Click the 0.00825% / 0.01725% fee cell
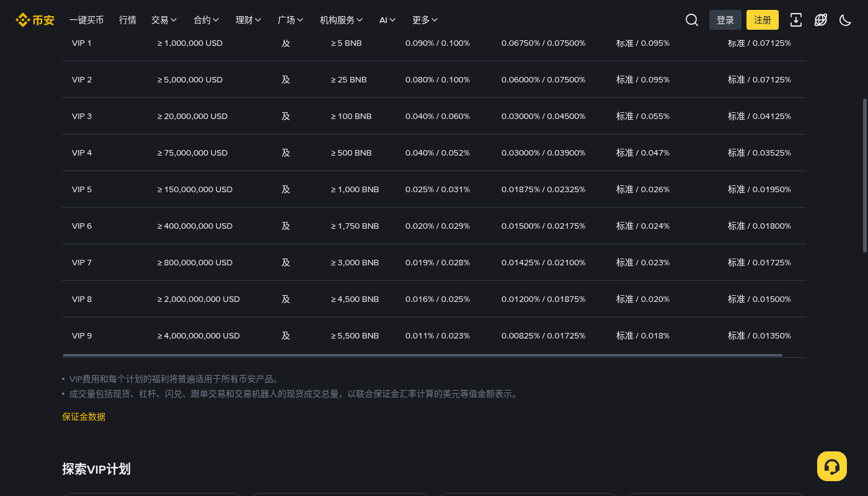 pyautogui.click(x=543, y=335)
